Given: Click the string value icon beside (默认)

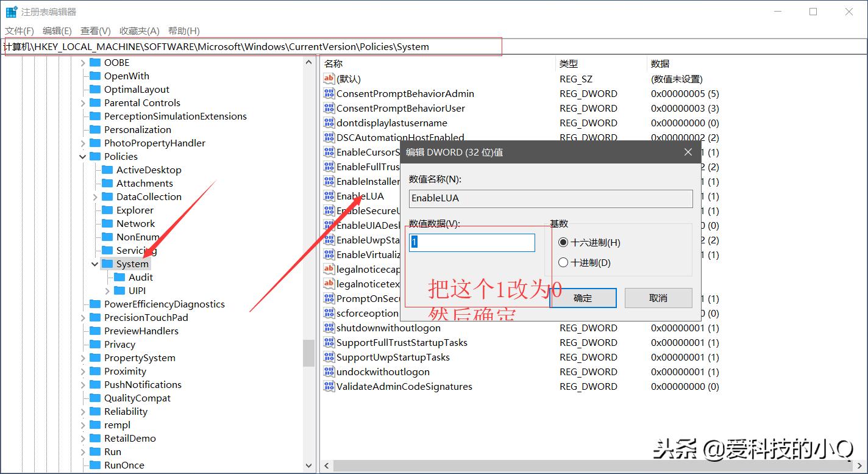Looking at the screenshot, I should pos(329,79).
